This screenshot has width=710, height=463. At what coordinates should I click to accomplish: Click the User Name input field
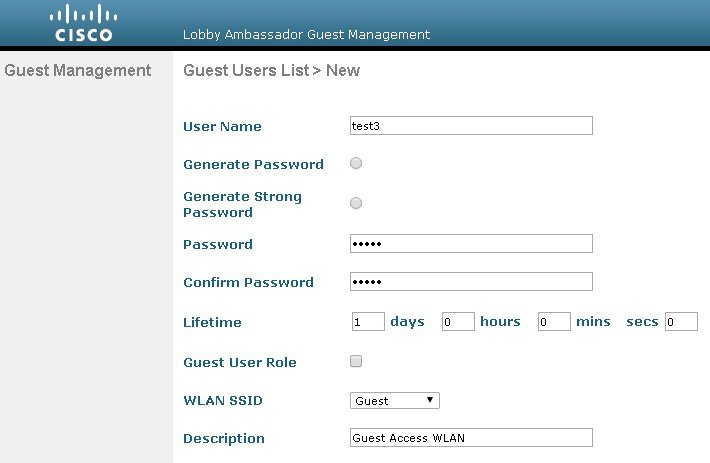(x=471, y=126)
